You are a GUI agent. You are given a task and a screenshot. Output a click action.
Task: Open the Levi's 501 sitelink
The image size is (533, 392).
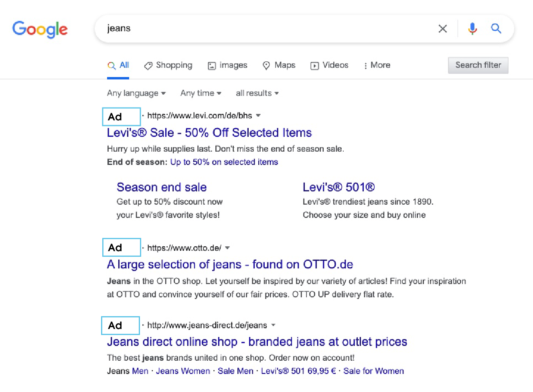point(339,187)
